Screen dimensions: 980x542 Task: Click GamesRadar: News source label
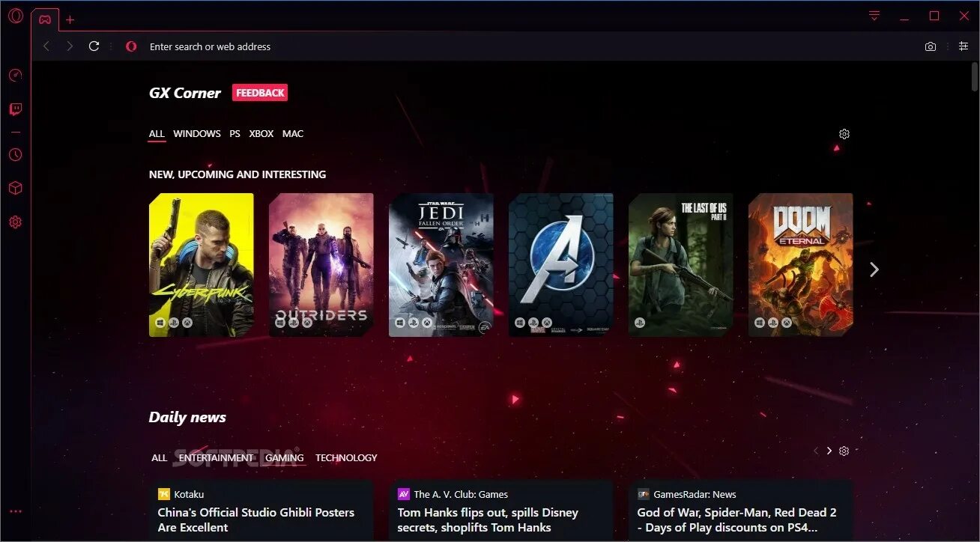(x=695, y=494)
